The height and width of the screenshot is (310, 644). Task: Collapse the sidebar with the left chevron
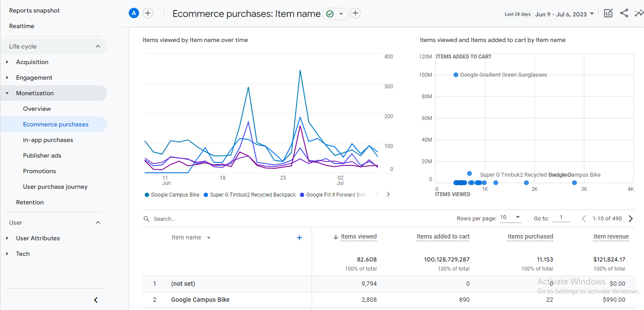[x=96, y=300]
